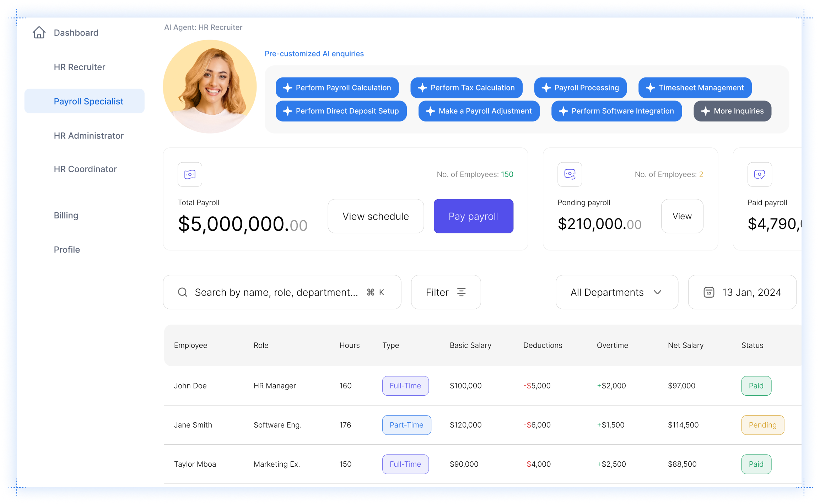Open the 13 Jan, 2024 date picker
820x504 pixels.
(x=751, y=292)
